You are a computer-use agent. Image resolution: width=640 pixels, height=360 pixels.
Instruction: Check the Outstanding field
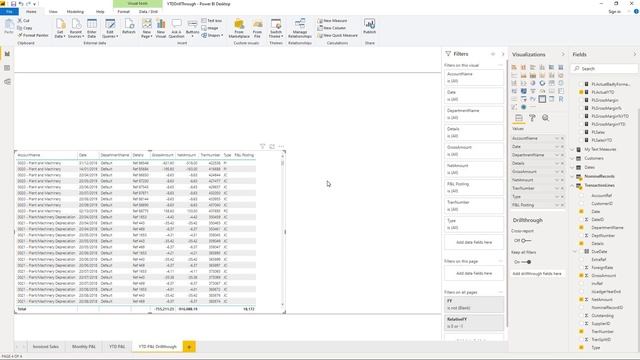coord(581,316)
